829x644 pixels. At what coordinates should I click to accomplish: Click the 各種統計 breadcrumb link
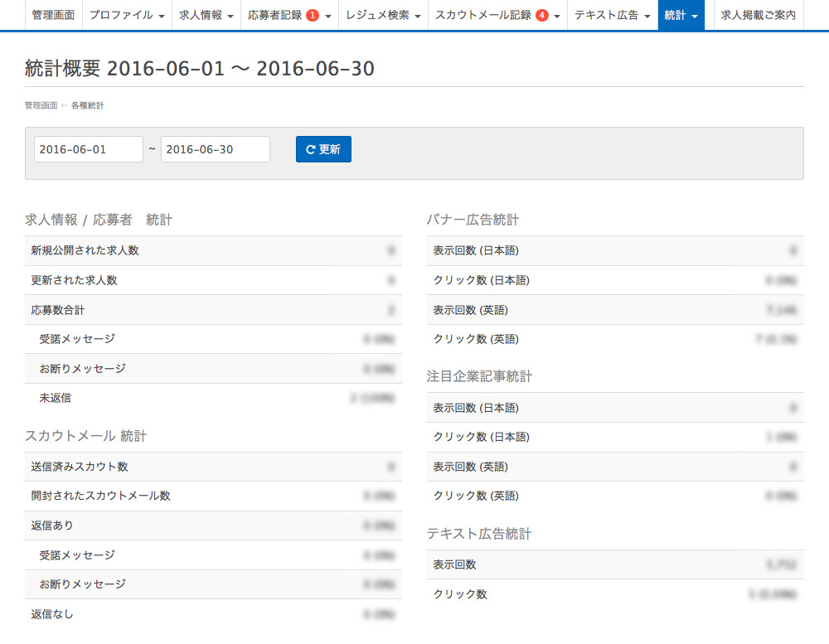click(87, 106)
